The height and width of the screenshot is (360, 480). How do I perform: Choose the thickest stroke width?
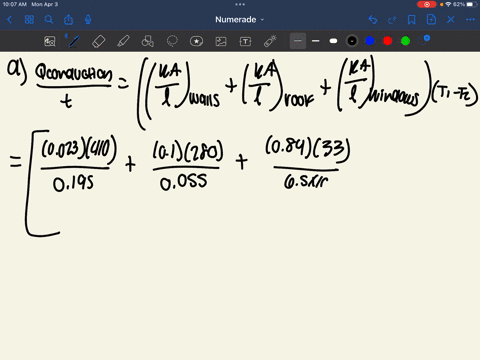coord(333,41)
